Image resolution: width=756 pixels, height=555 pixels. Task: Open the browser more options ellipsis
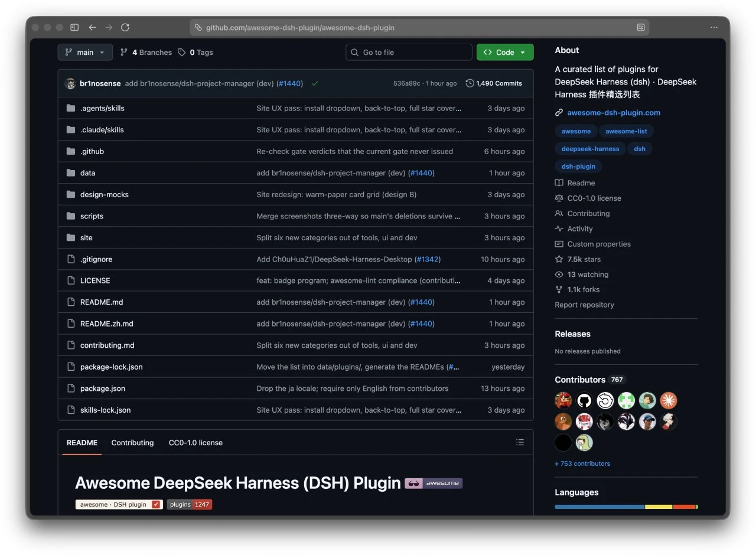tap(714, 27)
